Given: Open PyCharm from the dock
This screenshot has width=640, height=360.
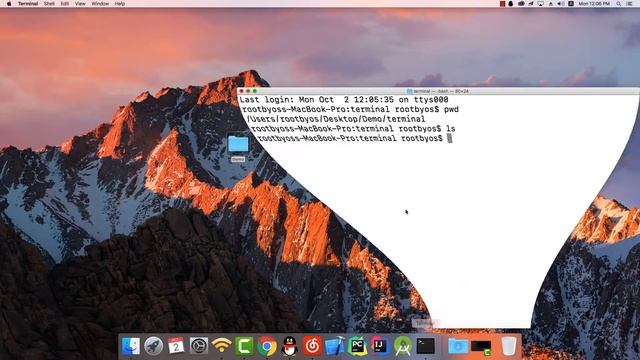Looking at the screenshot, I should pyautogui.click(x=358, y=346).
